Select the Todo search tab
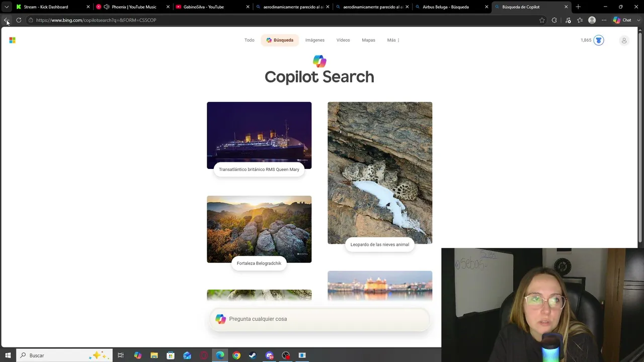This screenshot has height=362, width=644. pyautogui.click(x=250, y=40)
